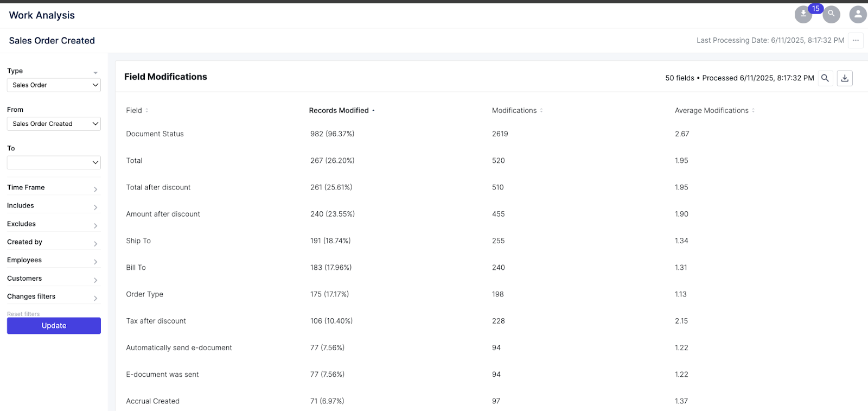Click the 510 modifications value
The height and width of the screenshot is (411, 868).
click(497, 187)
